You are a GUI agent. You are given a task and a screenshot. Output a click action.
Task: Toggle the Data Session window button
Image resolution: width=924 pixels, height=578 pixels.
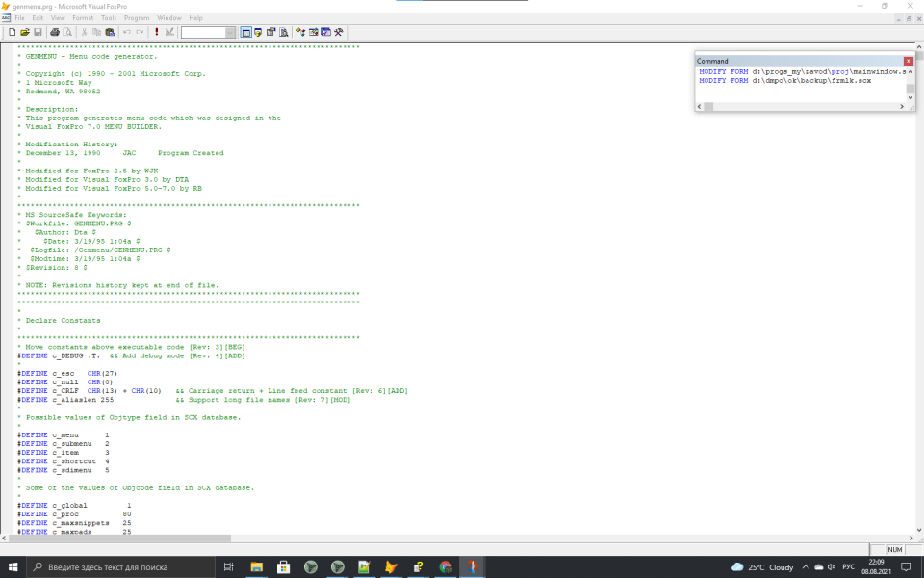pos(259,32)
